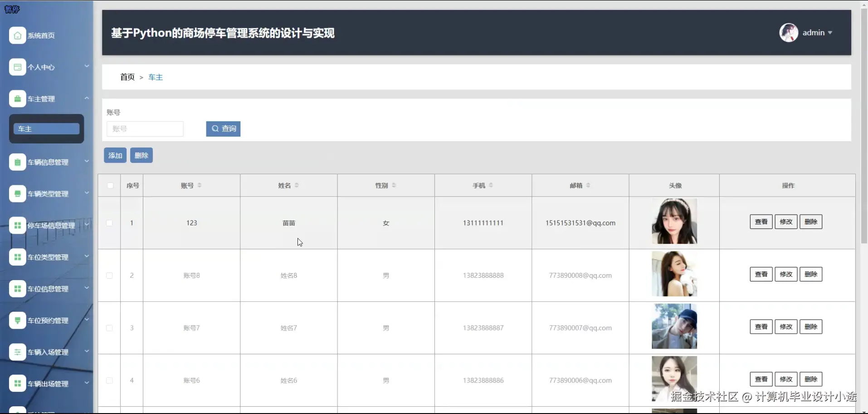
Task: Check the row checkbox for 账号8
Action: [109, 276]
